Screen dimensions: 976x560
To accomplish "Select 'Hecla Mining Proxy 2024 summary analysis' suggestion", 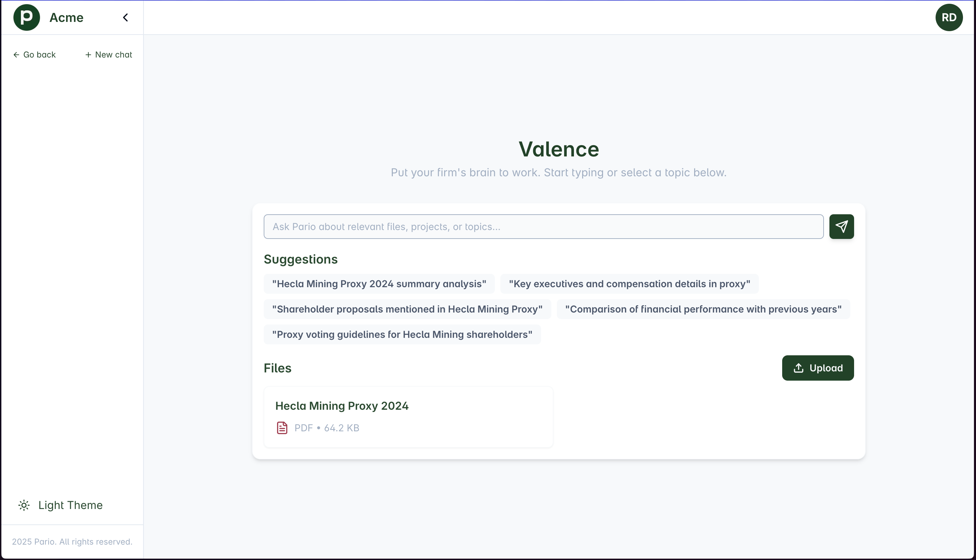I will coord(379,284).
